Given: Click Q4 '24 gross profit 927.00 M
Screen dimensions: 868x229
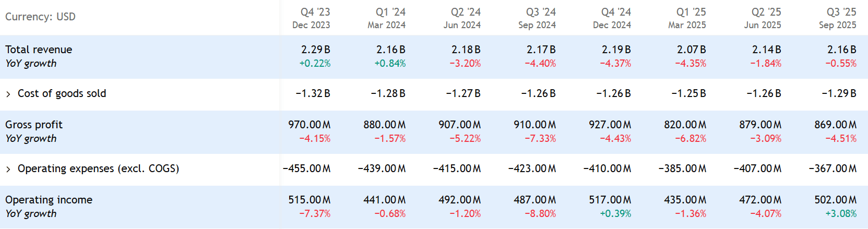Looking at the screenshot, I should [x=610, y=125].
